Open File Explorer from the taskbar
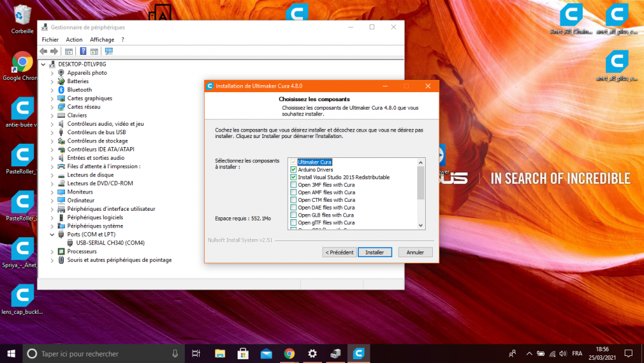Image resolution: width=644 pixels, height=363 pixels. tap(220, 353)
